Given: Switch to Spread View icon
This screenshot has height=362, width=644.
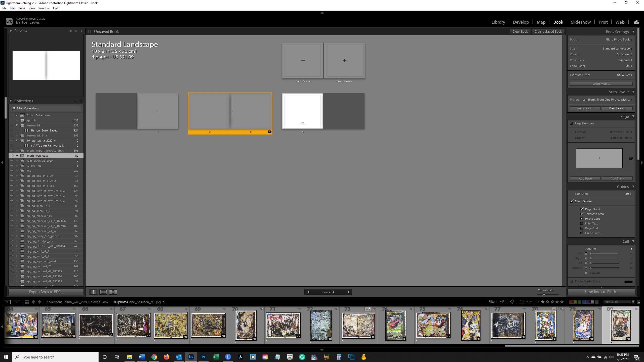Looking at the screenshot, I should [103, 292].
